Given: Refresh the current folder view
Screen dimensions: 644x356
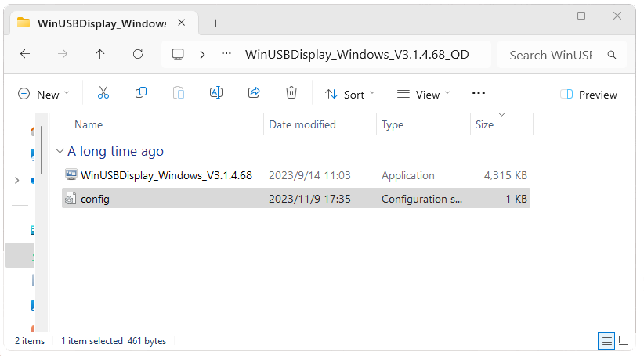Looking at the screenshot, I should point(138,55).
